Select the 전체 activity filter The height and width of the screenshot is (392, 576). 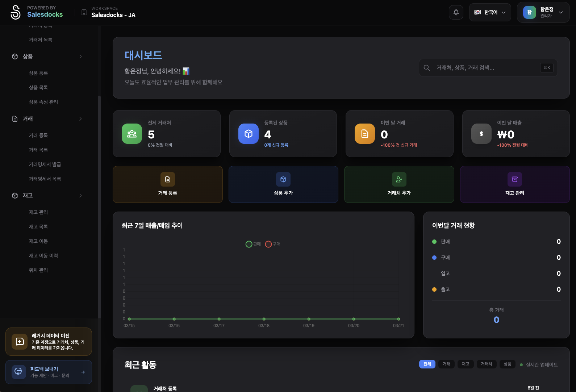click(427, 364)
